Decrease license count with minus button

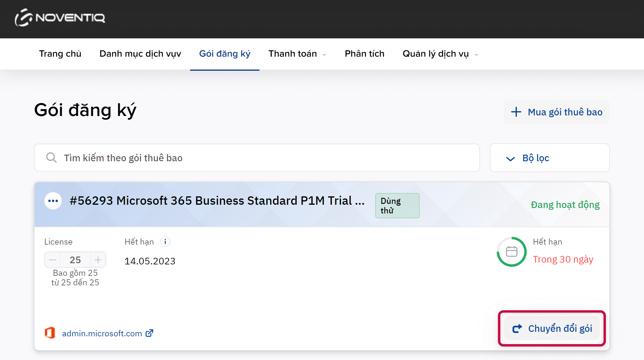tap(52, 260)
